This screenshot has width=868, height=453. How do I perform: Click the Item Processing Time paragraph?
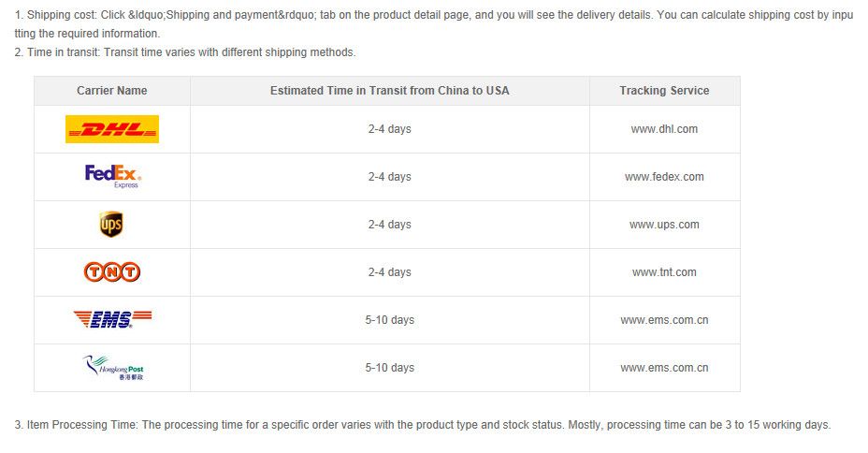pos(423,425)
